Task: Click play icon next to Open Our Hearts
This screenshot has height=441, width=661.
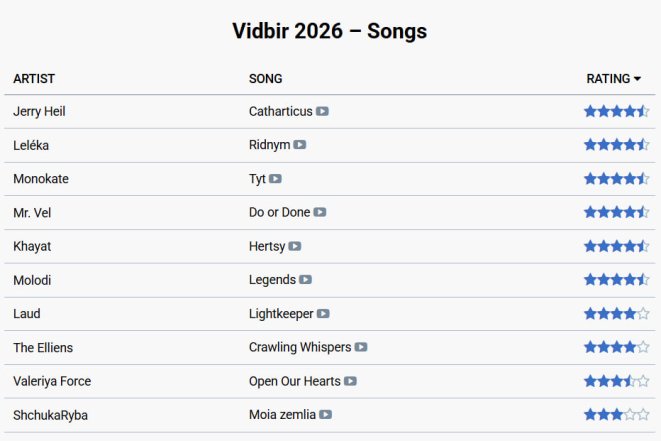Action: [351, 381]
